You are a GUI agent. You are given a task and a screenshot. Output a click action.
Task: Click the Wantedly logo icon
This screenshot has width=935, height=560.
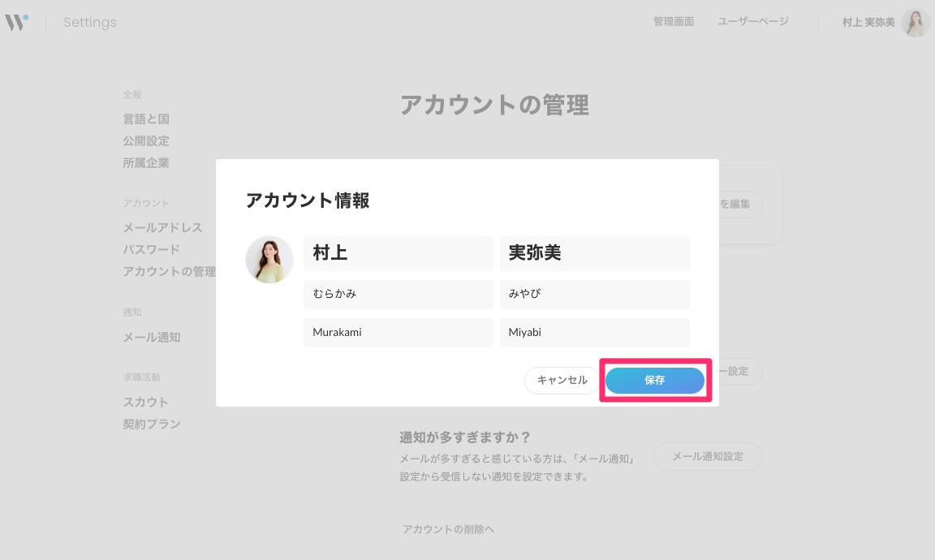pyautogui.click(x=16, y=22)
